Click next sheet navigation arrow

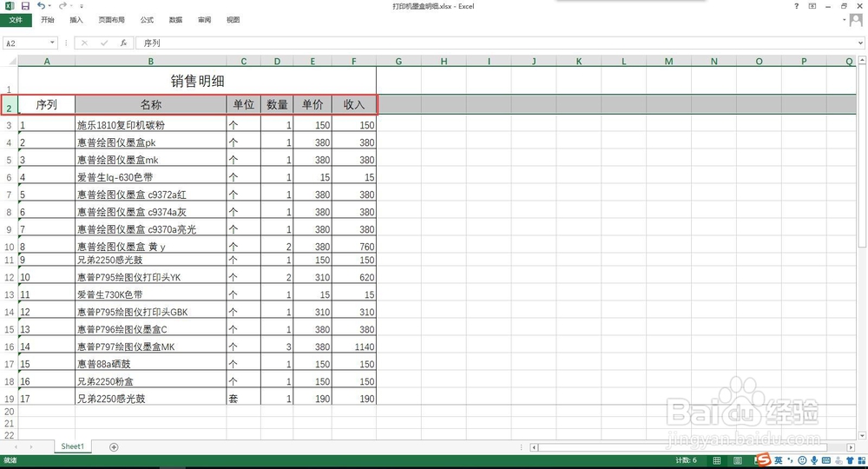pos(31,446)
